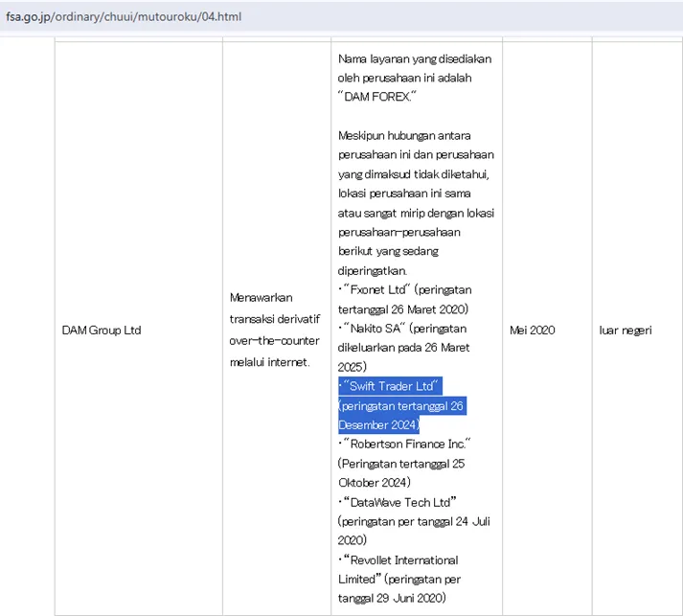Click the 'over-the-counter' line
The image size is (683, 616).
[x=274, y=341]
